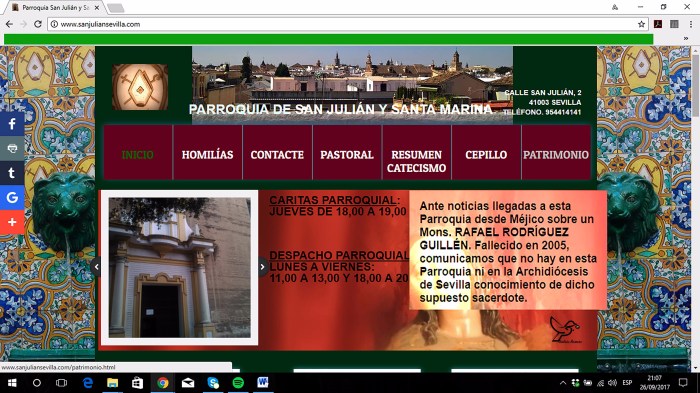Open Windows Start menu
Viewport: 700px width, 393px height.
12,383
